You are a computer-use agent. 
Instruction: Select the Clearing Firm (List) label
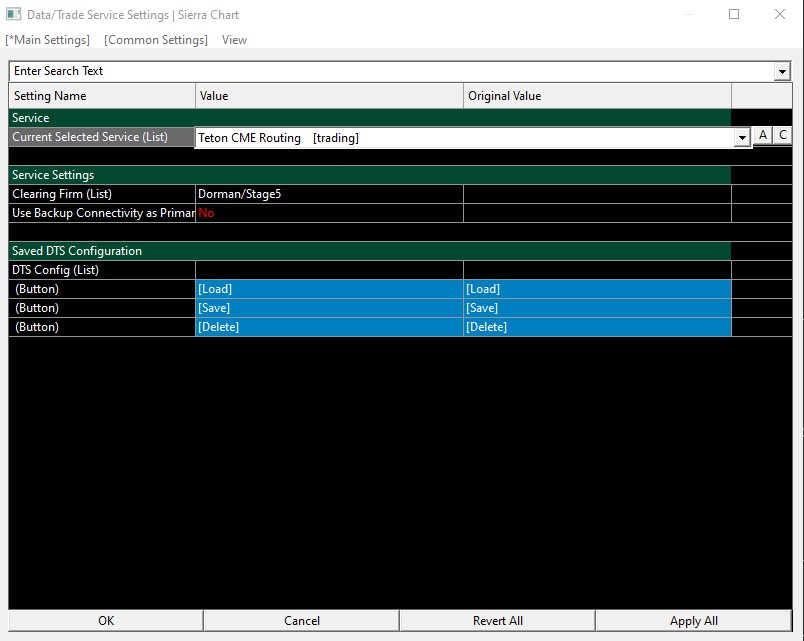[x=102, y=194]
